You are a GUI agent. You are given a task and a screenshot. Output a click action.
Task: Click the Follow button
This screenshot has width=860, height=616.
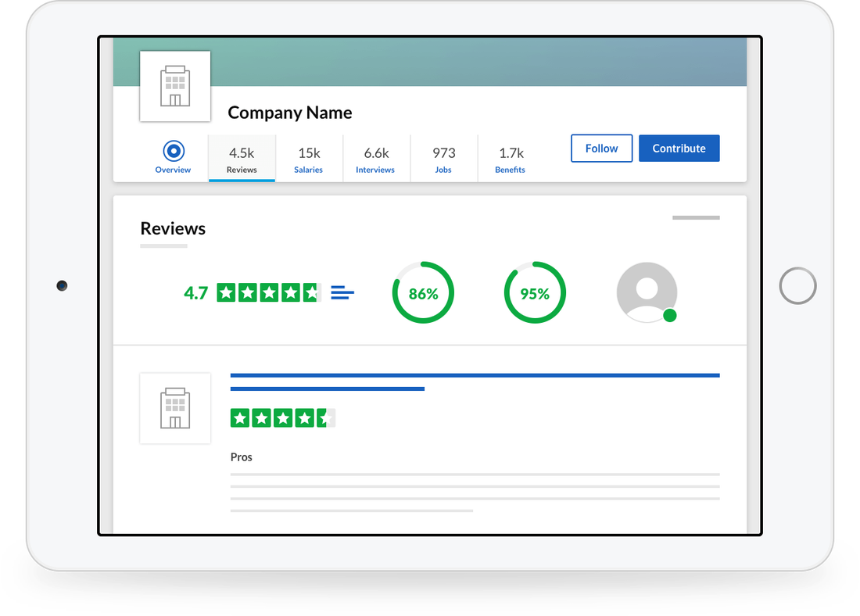click(601, 148)
